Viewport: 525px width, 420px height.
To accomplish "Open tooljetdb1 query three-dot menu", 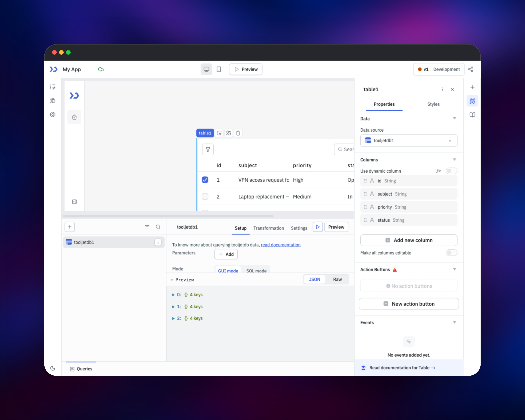I will pos(158,242).
